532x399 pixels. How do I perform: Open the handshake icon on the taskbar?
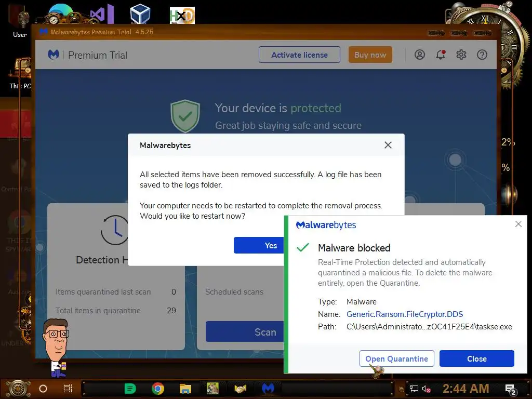(240, 389)
